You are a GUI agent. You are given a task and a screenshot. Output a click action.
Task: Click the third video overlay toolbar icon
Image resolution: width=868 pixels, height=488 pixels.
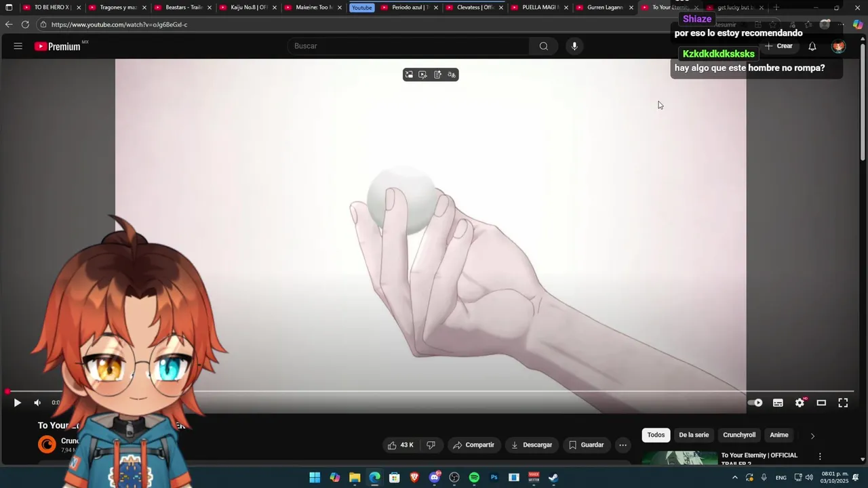pyautogui.click(x=437, y=75)
